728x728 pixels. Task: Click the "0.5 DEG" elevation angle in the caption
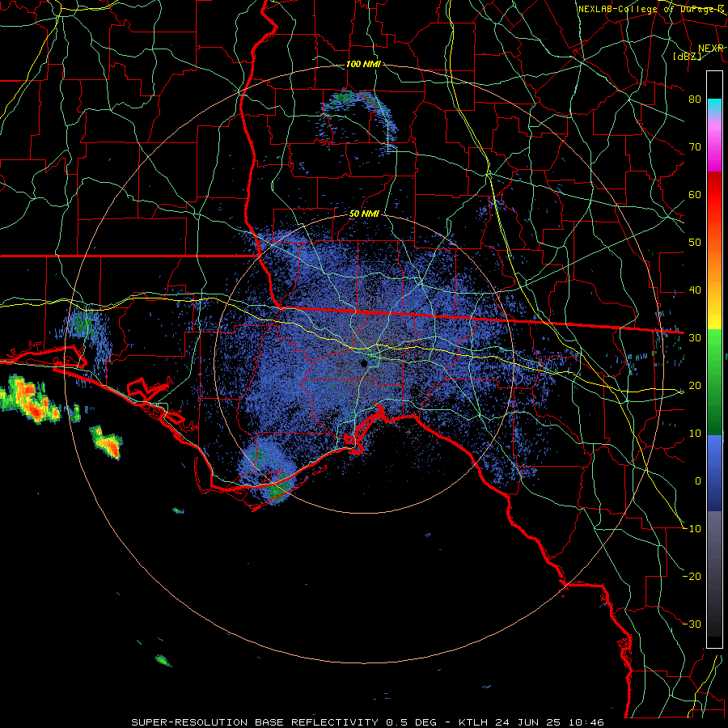411,722
